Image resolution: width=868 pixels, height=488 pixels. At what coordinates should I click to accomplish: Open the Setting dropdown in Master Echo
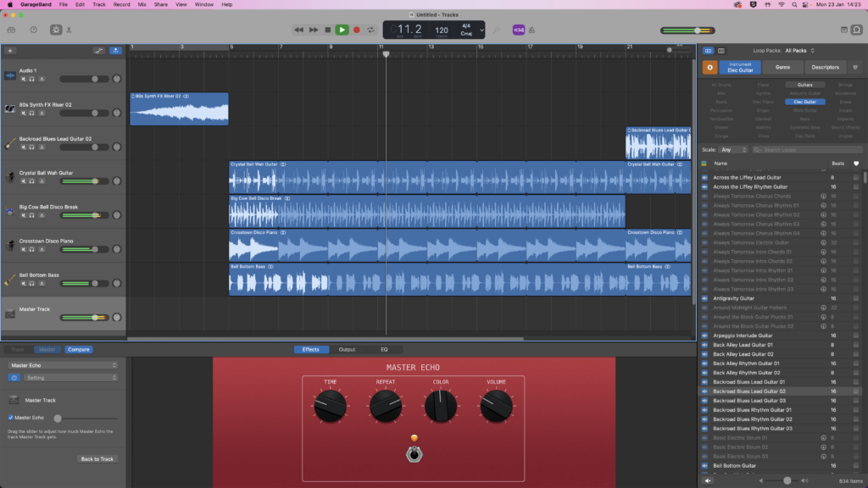tap(70, 378)
